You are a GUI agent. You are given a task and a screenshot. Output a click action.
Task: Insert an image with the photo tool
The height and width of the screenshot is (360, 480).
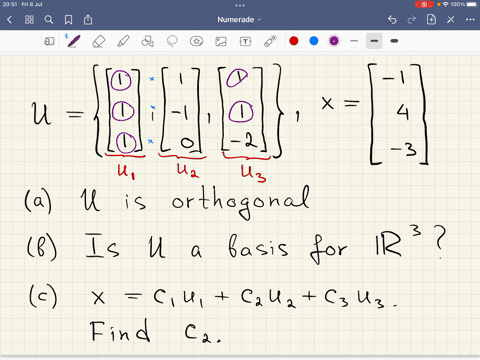coord(221,41)
